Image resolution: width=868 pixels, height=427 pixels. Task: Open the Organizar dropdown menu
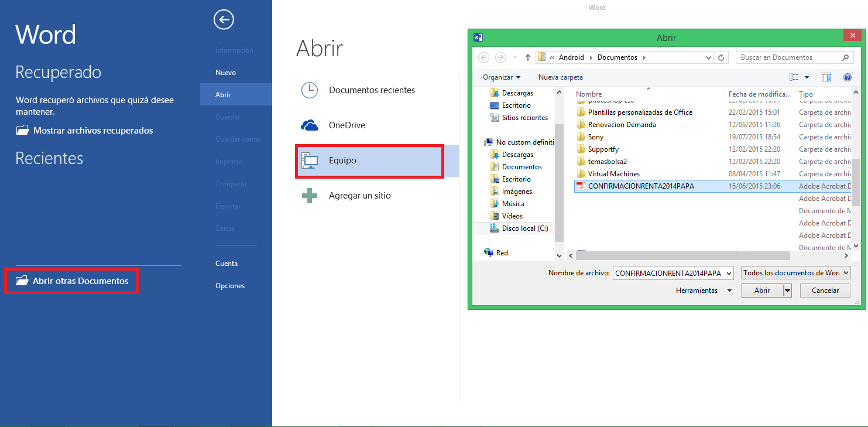pos(502,77)
